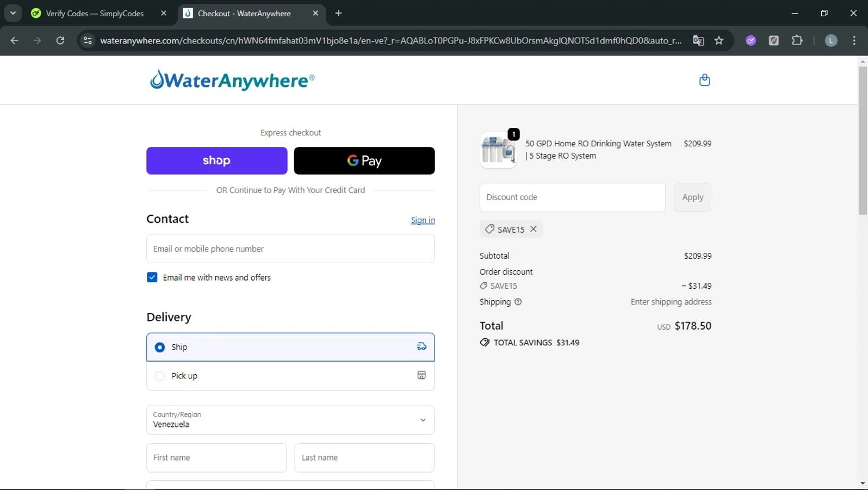Open the shopping cart bag icon
868x490 pixels.
click(704, 80)
